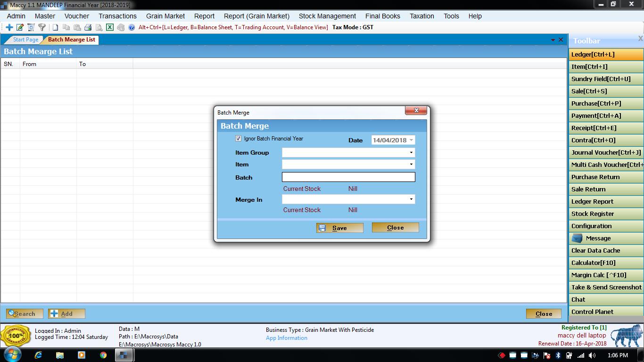The width and height of the screenshot is (644, 362).
Task: Click the blue plus Add icon in toolbar
Action: pyautogui.click(x=9, y=27)
